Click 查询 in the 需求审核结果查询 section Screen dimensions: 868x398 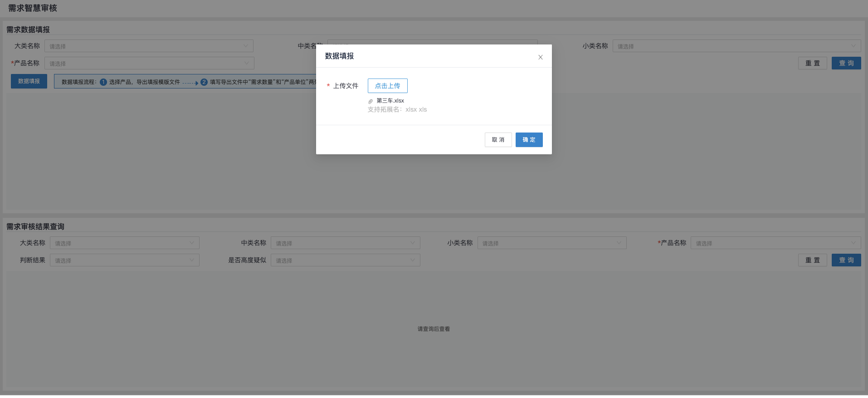(846, 260)
